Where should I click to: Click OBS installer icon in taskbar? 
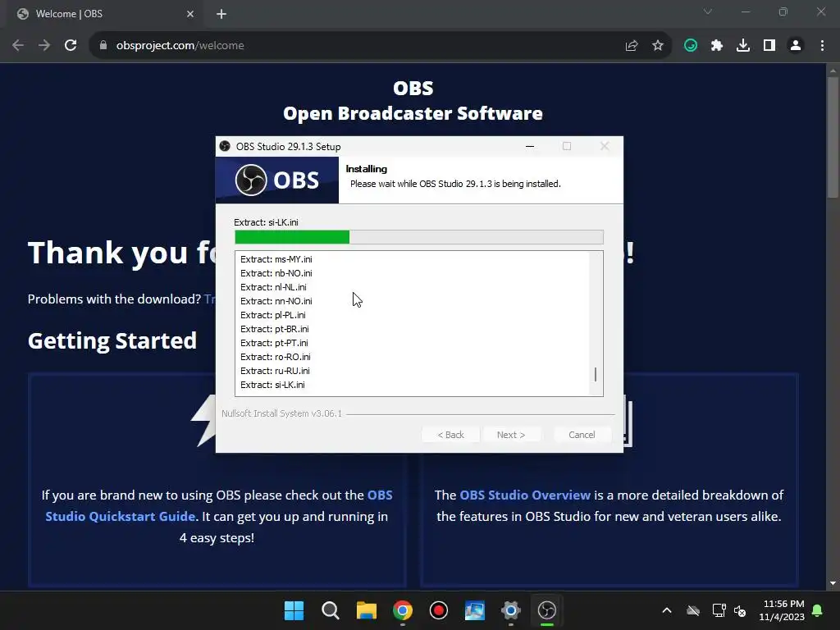point(547,610)
